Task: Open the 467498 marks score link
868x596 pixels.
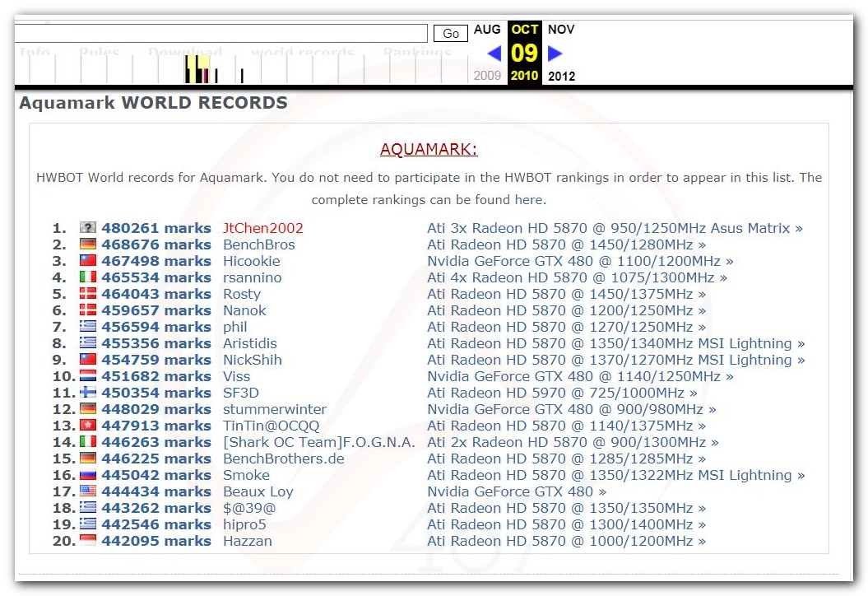Action: coord(156,261)
